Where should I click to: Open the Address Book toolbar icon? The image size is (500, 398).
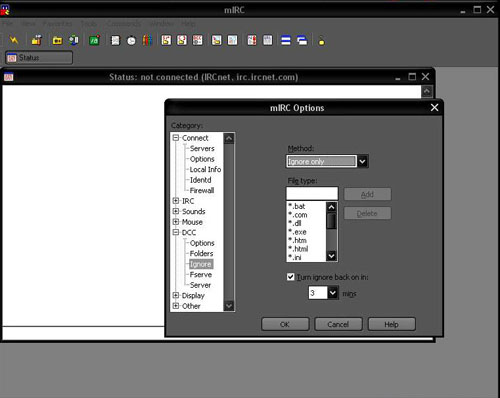click(x=115, y=40)
